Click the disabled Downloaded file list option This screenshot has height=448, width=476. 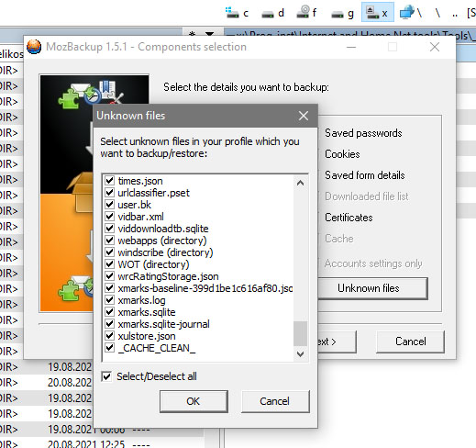tap(367, 196)
